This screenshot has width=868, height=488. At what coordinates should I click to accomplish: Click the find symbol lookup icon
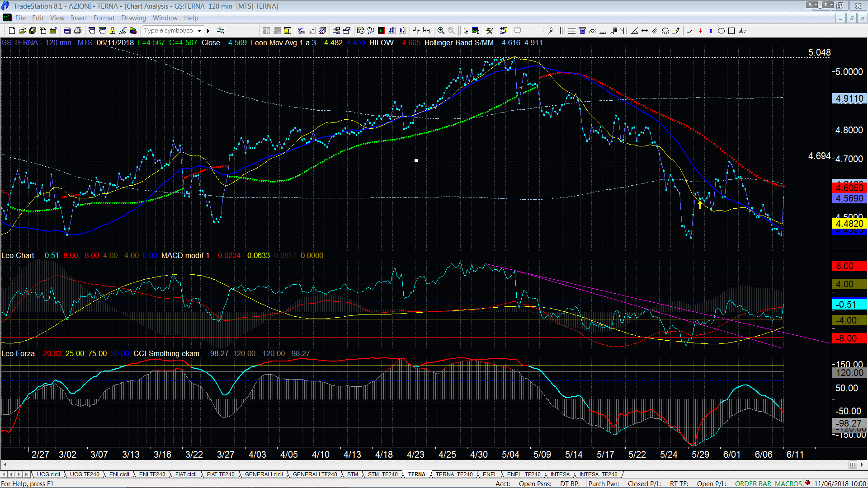tap(221, 31)
